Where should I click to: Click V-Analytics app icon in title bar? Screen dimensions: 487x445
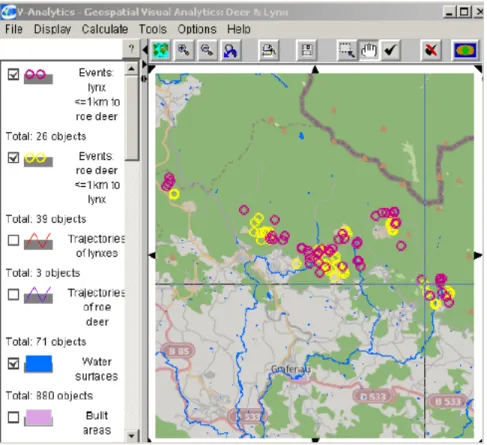[8, 12]
